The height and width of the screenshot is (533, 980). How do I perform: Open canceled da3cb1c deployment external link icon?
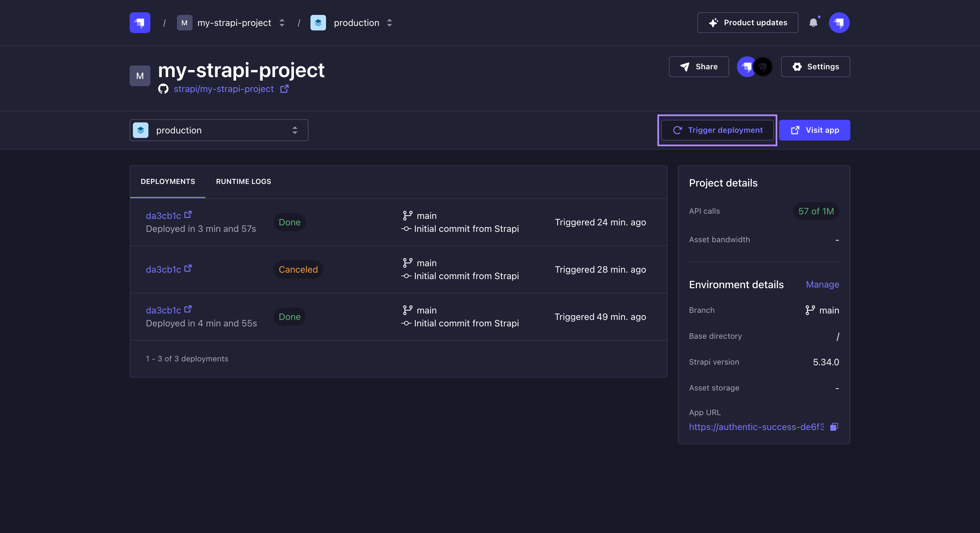188,269
